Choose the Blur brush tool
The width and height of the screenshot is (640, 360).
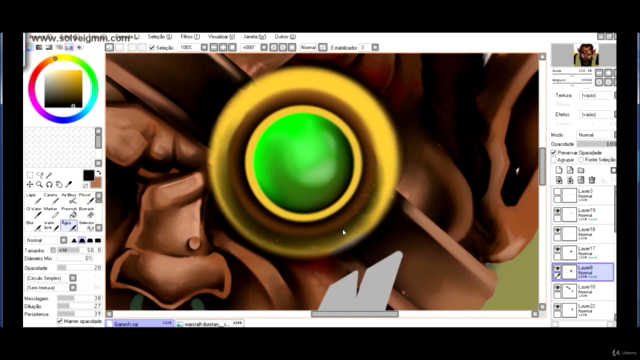pos(33,226)
